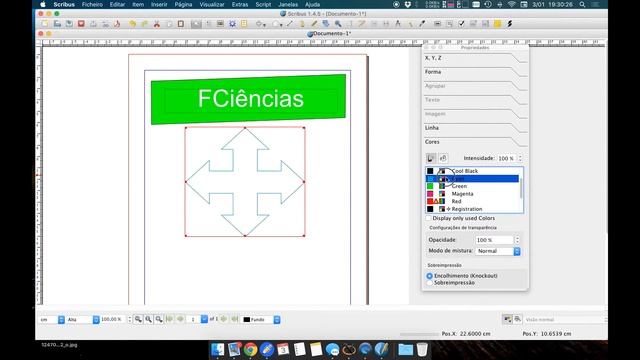Select the Shape tool in toolbar
640x360 pixels.
point(260,24)
